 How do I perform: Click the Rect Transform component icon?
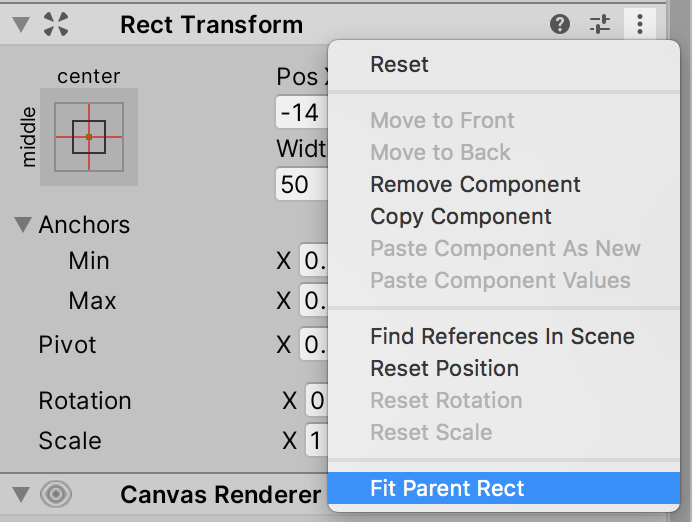click(56, 25)
